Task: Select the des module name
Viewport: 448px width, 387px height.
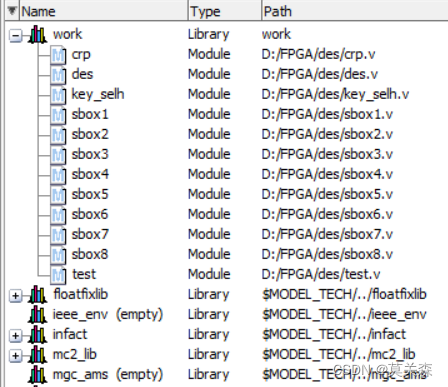Action: 82,74
